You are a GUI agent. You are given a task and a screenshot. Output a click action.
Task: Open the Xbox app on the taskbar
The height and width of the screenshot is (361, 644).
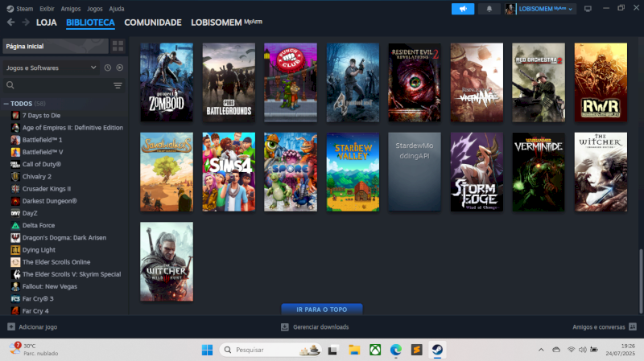(375, 350)
